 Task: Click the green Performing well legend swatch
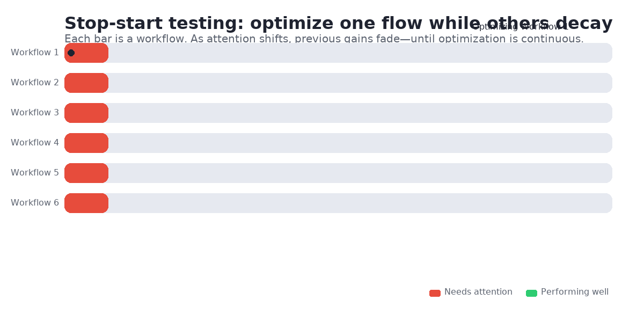coord(531,293)
